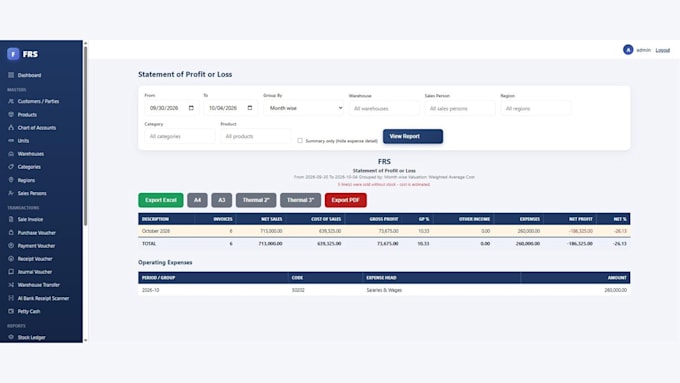Click the NET PROFIT column header
Image resolution: width=680 pixels, height=383 pixels.
tap(581, 219)
